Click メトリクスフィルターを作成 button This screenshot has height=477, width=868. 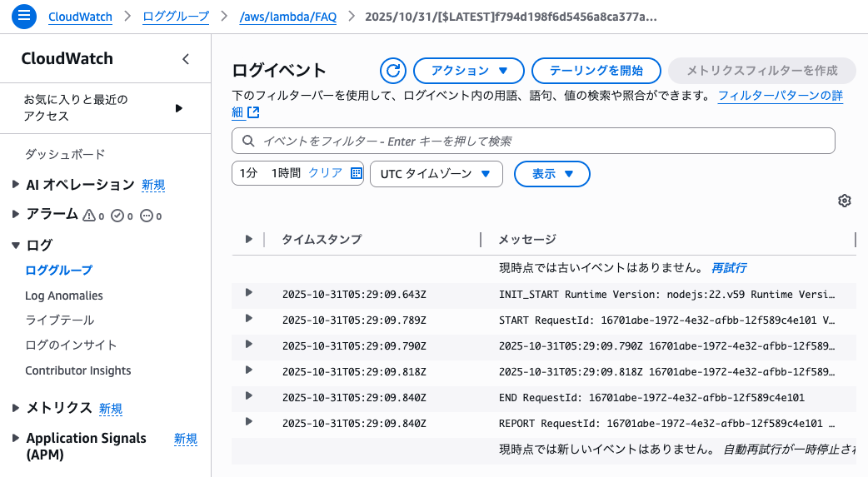point(762,71)
